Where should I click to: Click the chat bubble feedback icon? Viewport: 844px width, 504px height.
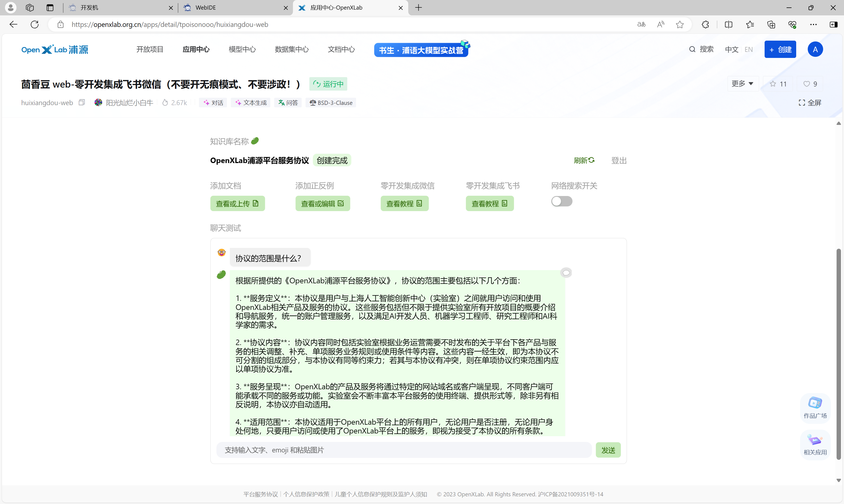566,273
